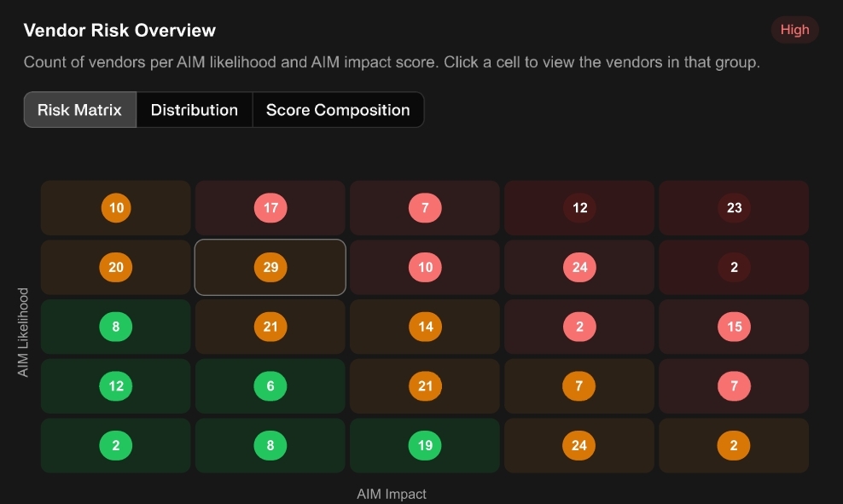Click the bottom-left green cell showing 2
843x504 pixels.
coord(115,445)
